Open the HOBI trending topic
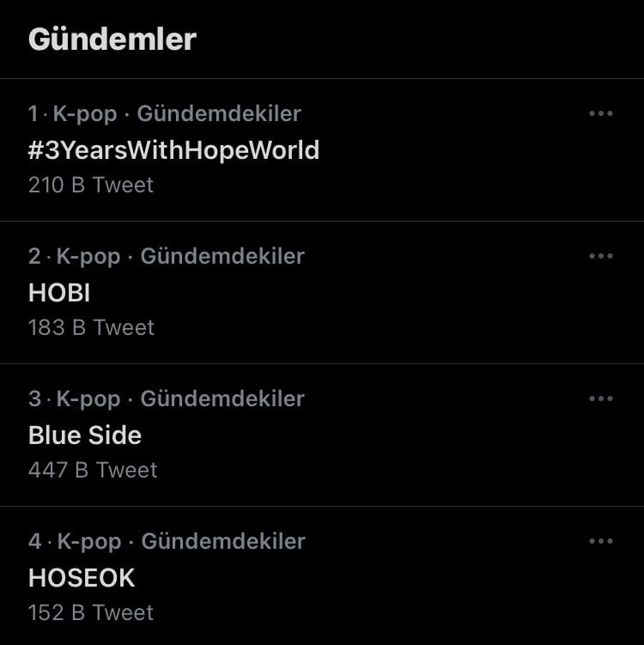 [59, 293]
